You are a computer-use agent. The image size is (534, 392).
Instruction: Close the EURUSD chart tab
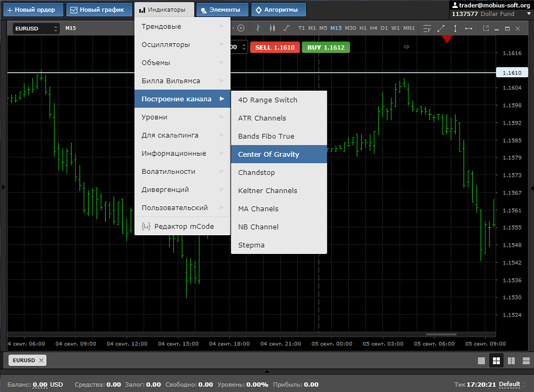point(41,360)
